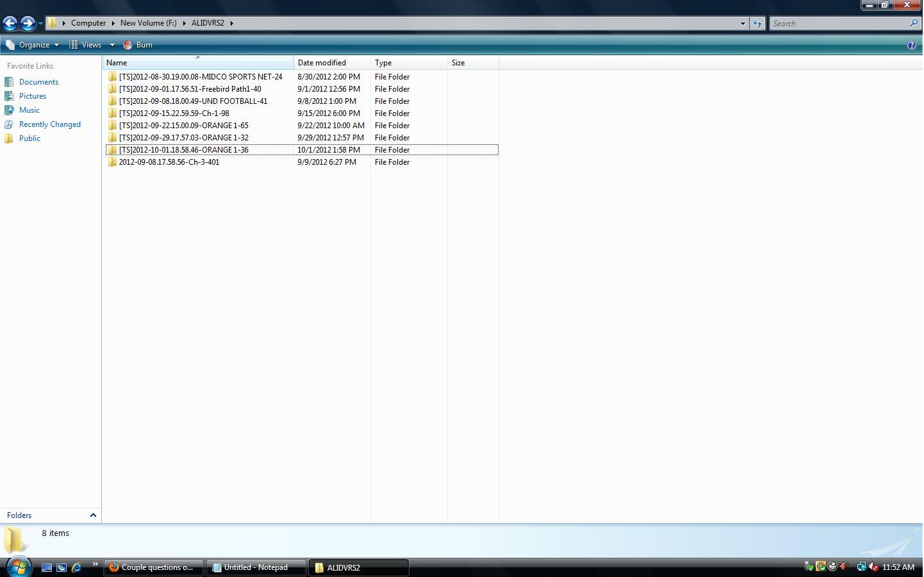Click the volume speaker tray icon
The height and width of the screenshot is (577, 924).
click(873, 567)
